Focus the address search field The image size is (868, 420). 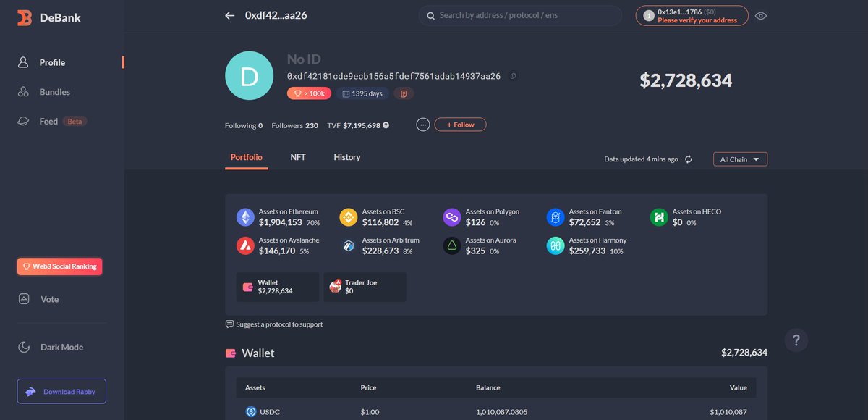coord(520,15)
